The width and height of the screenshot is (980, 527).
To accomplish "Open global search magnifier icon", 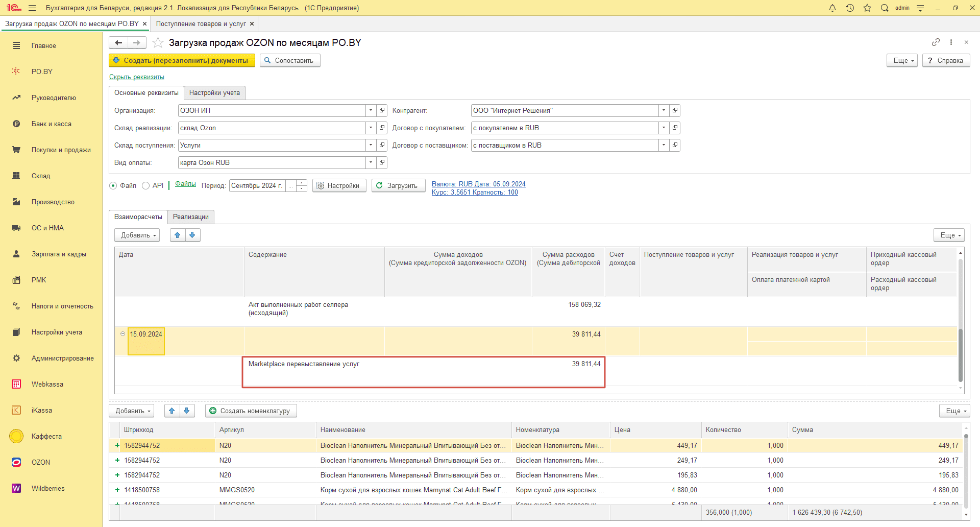I will (885, 8).
